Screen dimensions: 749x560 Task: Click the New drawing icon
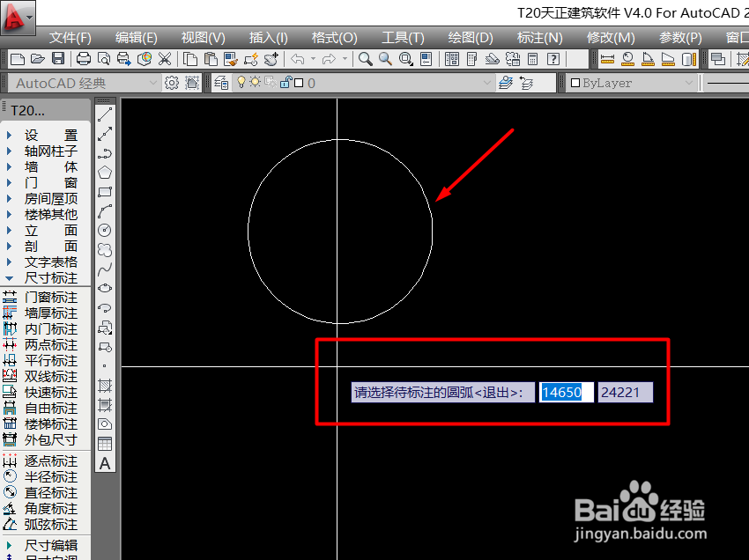click(18, 59)
